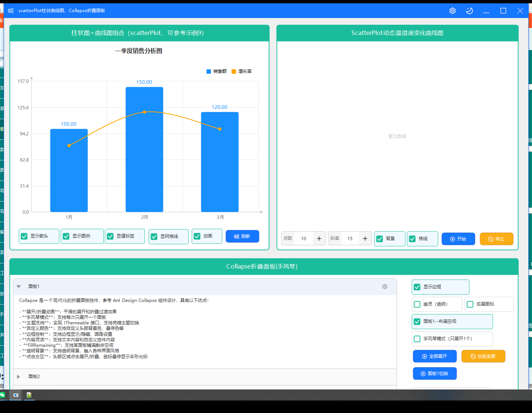This screenshot has height=413, width=532.
Task: Click the WeChat icon in the taskbar
Action: click(3, 395)
